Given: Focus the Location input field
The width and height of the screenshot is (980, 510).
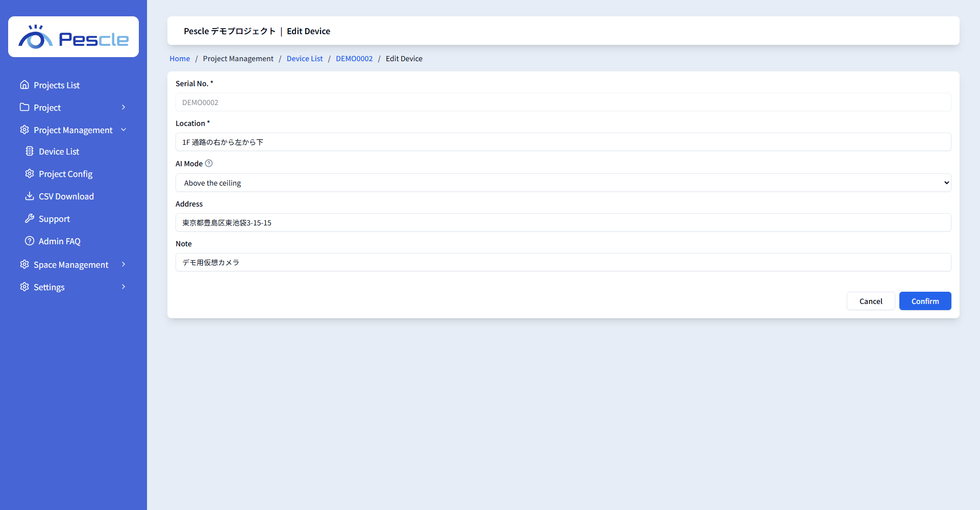Looking at the screenshot, I should click(563, 142).
